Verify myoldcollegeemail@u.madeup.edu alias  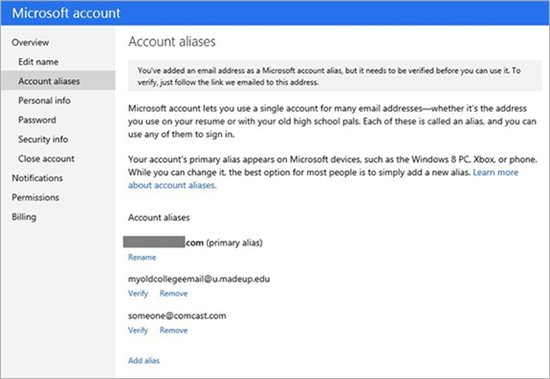pyautogui.click(x=138, y=293)
